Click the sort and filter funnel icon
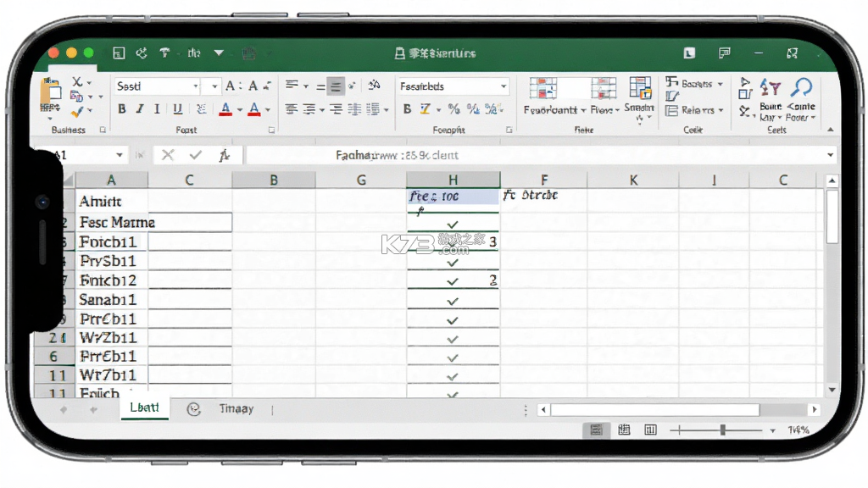Image resolution: width=868 pixels, height=488 pixels. click(770, 87)
